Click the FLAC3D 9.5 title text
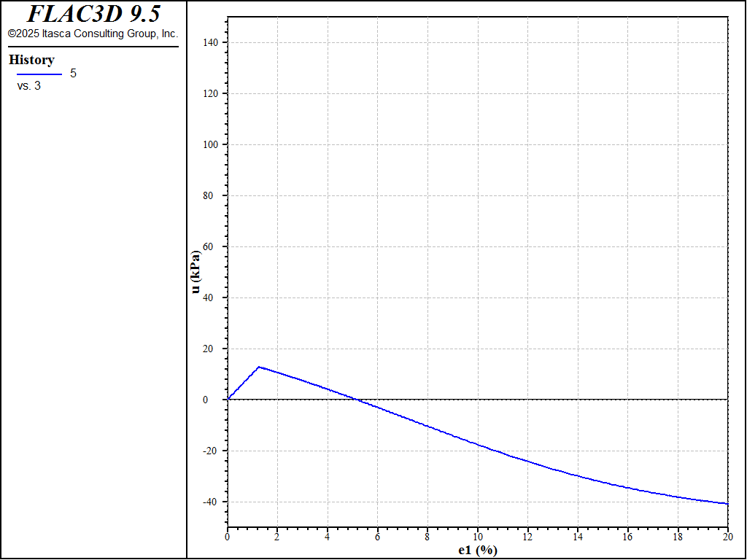This screenshot has height=560, width=747. click(93, 14)
